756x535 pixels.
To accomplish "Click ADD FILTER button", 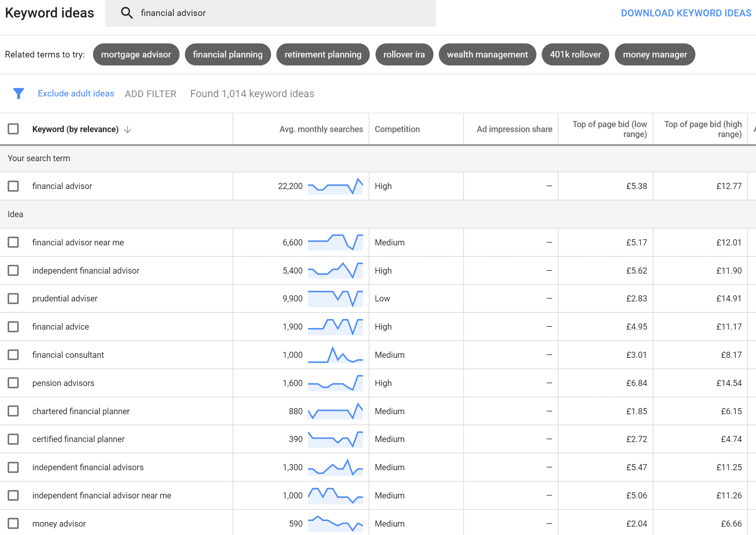I will pyautogui.click(x=150, y=94).
